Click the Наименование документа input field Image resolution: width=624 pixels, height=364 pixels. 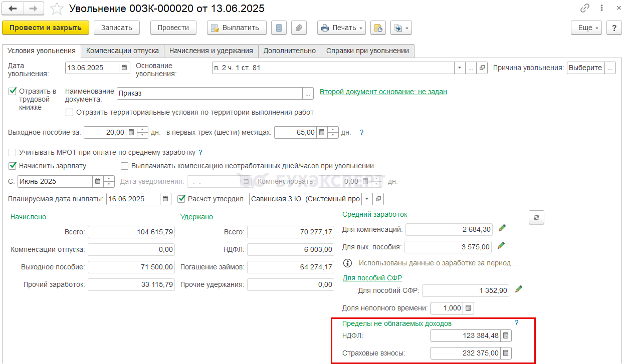210,93
